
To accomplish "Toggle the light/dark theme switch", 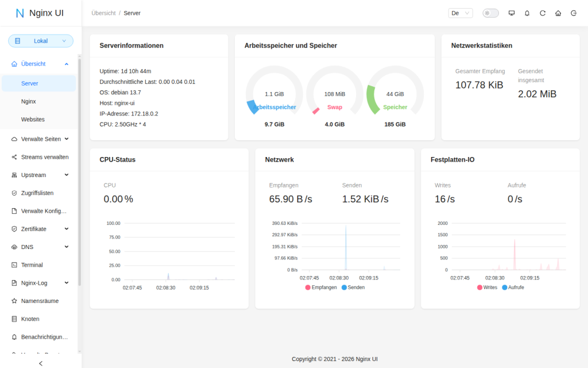I will coord(490,13).
